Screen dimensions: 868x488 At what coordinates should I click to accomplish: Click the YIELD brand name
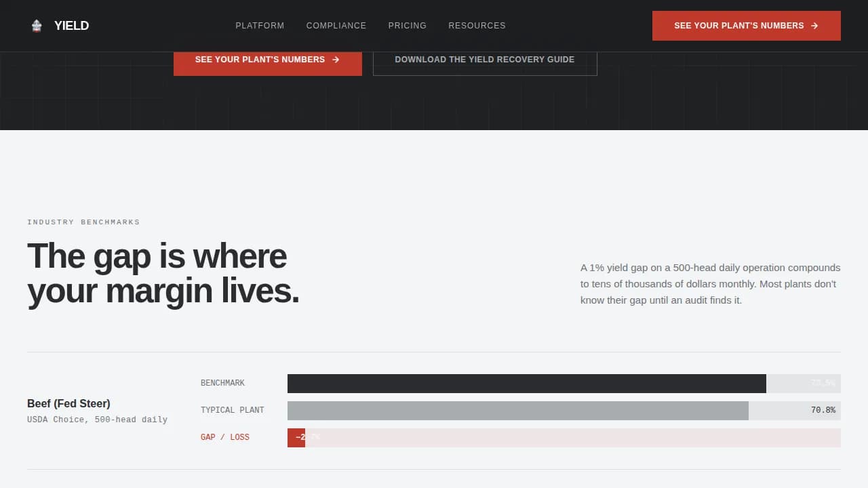pyautogui.click(x=71, y=26)
